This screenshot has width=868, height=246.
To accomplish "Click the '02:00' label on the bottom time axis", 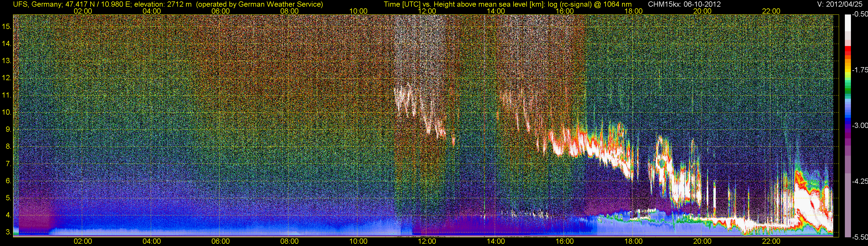I will pyautogui.click(x=83, y=241).
